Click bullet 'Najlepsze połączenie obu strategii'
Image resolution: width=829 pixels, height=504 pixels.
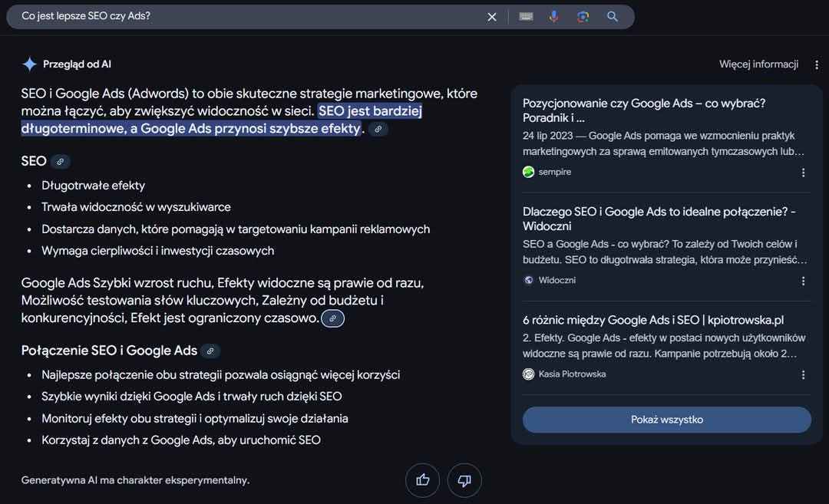pos(220,375)
